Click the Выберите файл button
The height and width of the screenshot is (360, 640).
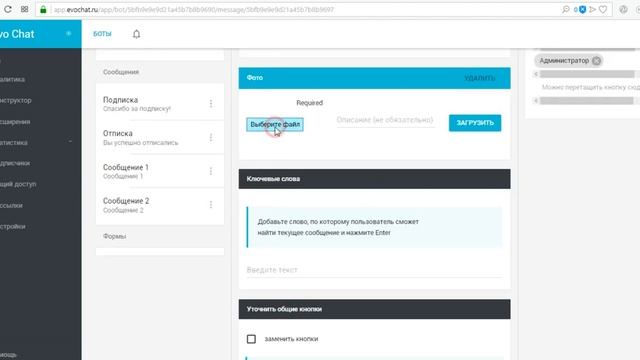point(275,124)
